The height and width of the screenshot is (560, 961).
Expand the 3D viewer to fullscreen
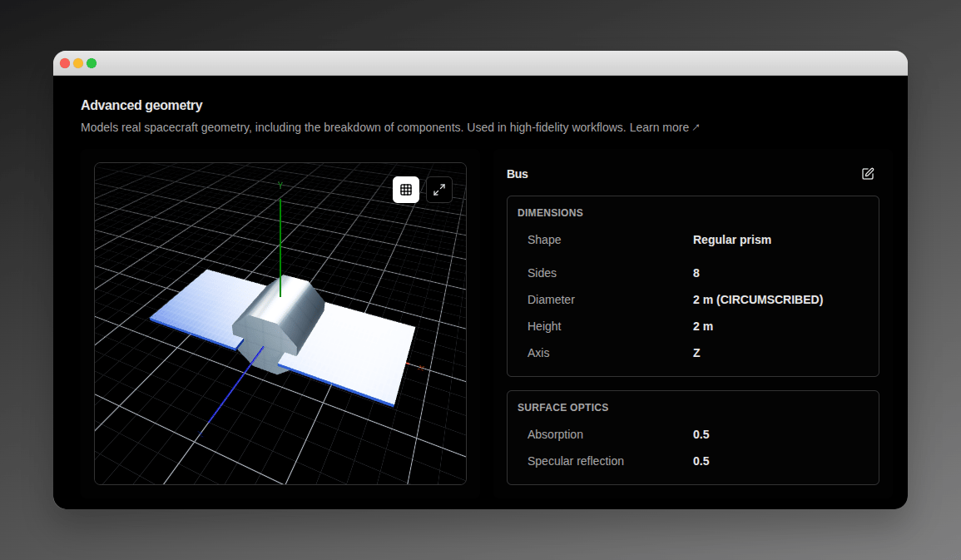point(438,190)
